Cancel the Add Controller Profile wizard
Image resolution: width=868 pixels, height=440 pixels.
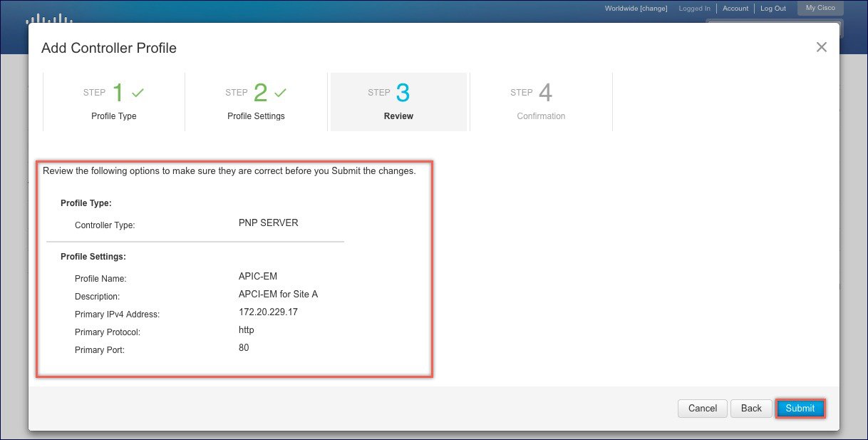click(x=702, y=409)
